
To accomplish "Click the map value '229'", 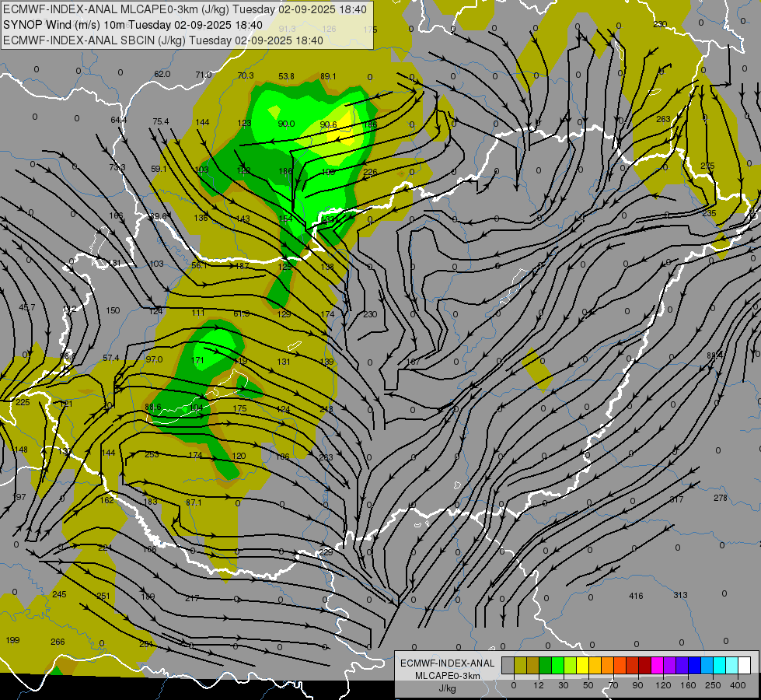I will pyautogui.click(x=326, y=552).
